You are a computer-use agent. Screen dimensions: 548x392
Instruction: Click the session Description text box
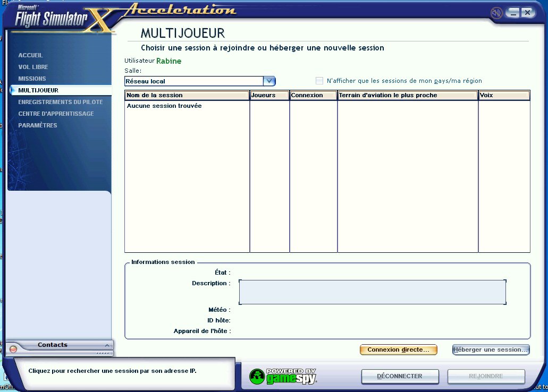(x=373, y=292)
